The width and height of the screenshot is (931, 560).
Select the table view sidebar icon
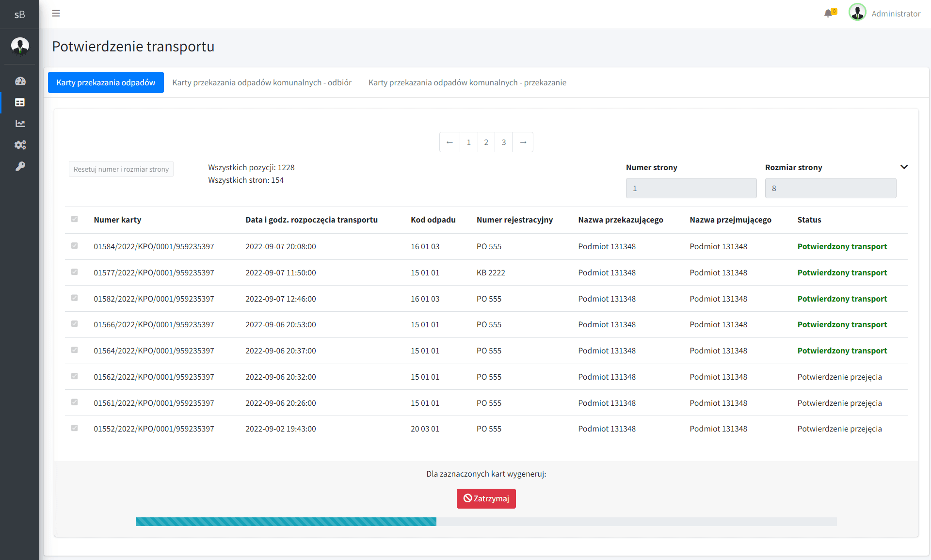pos(20,102)
